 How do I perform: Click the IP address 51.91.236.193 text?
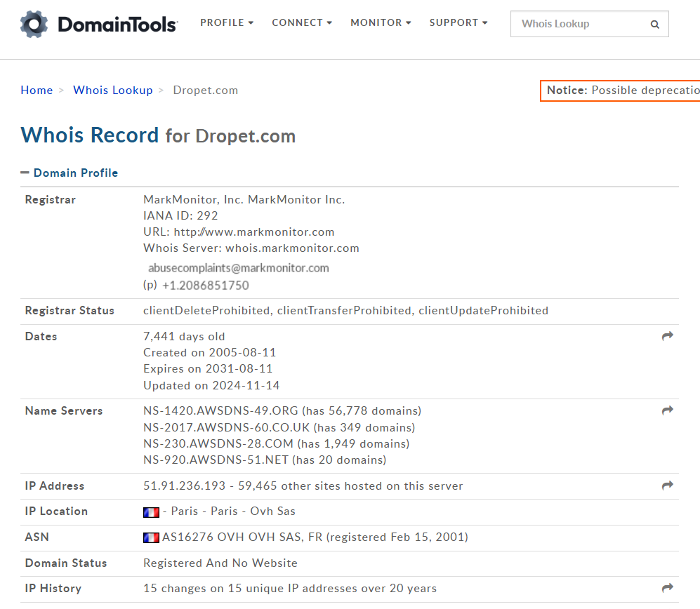coord(185,486)
